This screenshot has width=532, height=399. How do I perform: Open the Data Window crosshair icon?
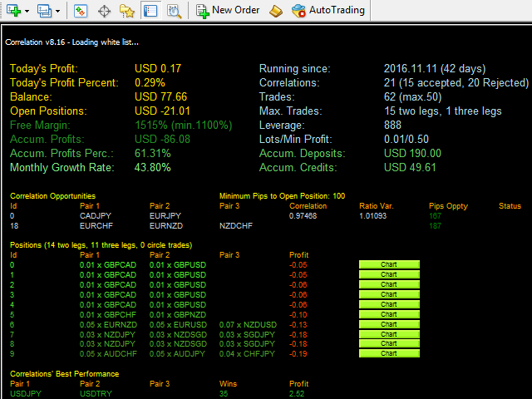point(104,11)
